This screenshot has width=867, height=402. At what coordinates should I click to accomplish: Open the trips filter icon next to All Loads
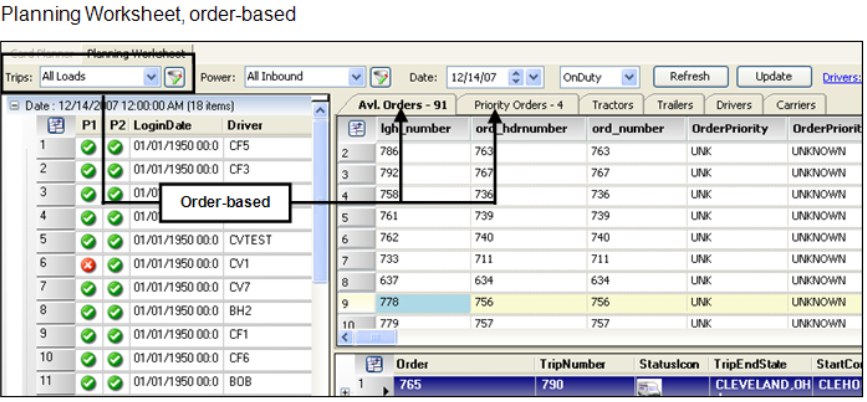[x=174, y=77]
